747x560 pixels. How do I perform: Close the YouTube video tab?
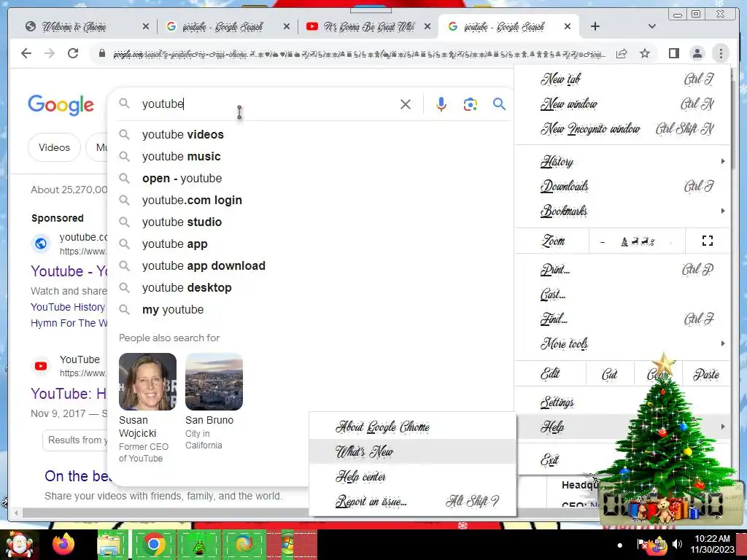pyautogui.click(x=427, y=27)
